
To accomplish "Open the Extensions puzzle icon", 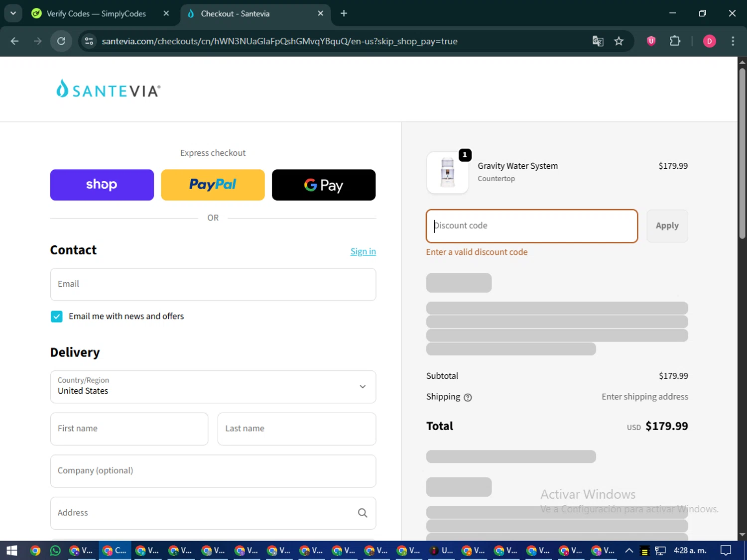I will tap(675, 41).
